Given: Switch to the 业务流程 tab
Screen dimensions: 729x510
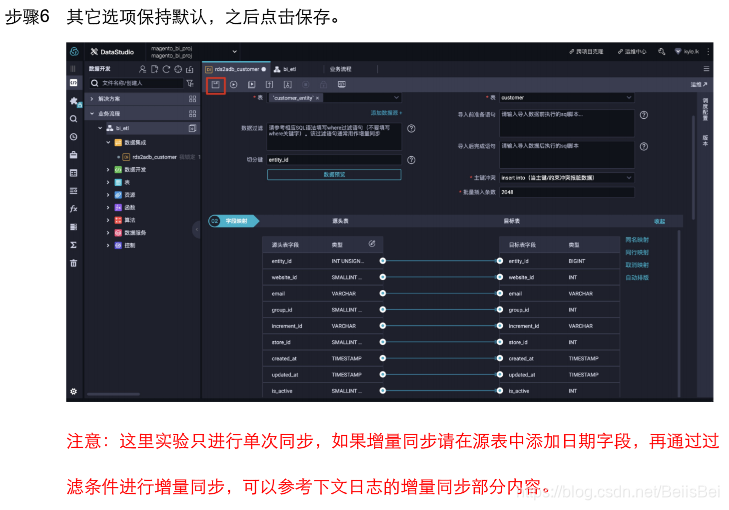Looking at the screenshot, I should click(340, 69).
